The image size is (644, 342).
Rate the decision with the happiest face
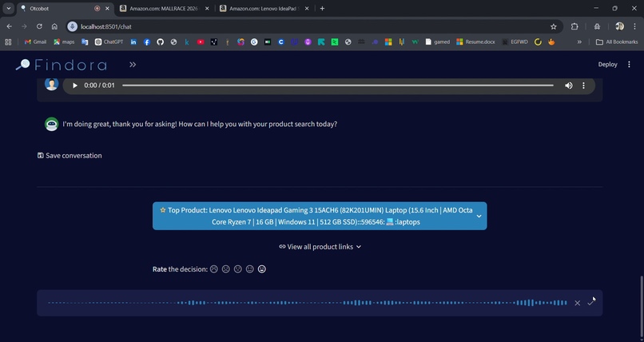[x=261, y=269]
